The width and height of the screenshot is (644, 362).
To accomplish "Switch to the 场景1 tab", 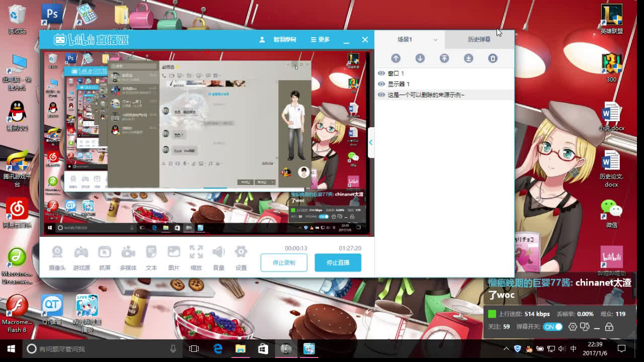I will point(405,39).
